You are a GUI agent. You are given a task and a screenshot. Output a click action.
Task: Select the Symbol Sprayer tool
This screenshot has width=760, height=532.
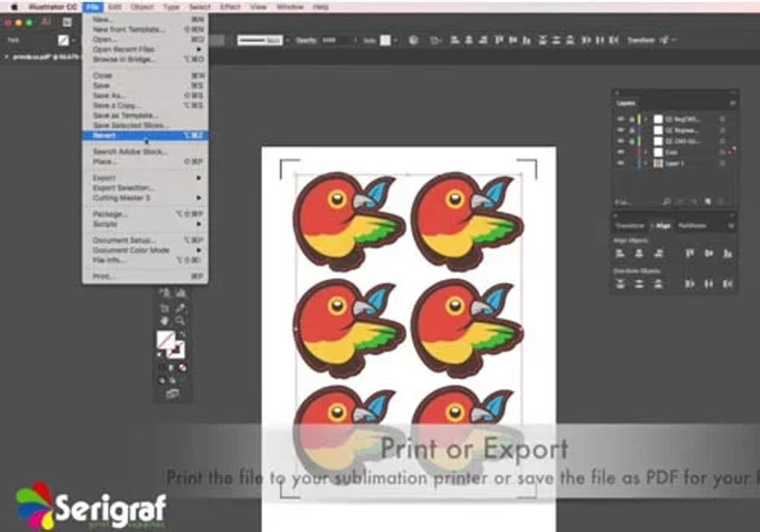165,293
